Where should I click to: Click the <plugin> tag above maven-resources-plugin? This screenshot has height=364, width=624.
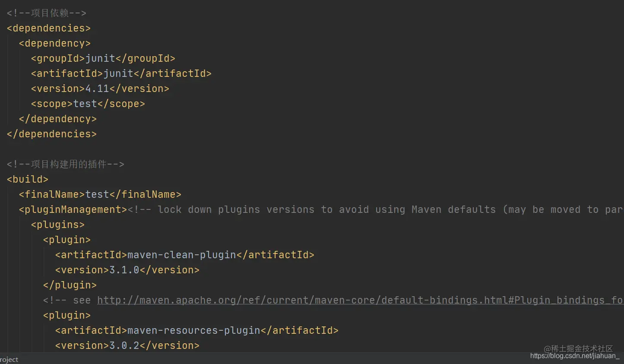(67, 315)
